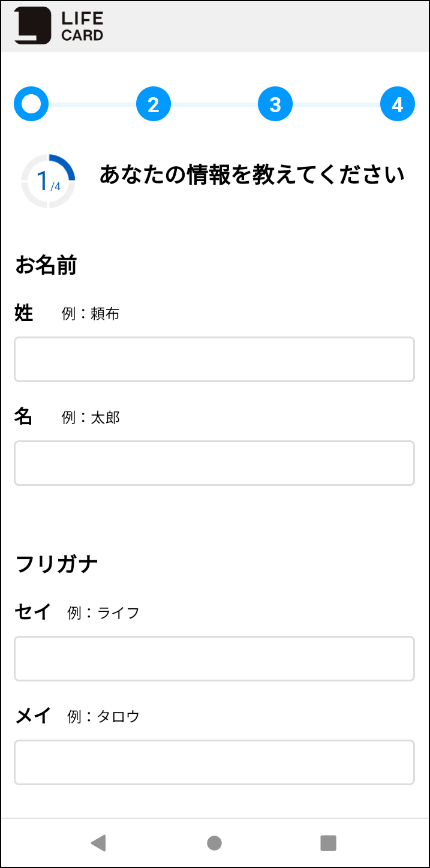
Task: Focus the 名 first name input field
Action: [x=214, y=463]
